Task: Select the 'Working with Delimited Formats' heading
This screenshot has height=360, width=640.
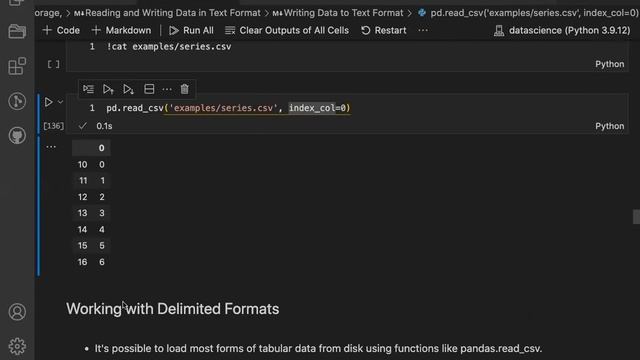Action: pos(173,309)
